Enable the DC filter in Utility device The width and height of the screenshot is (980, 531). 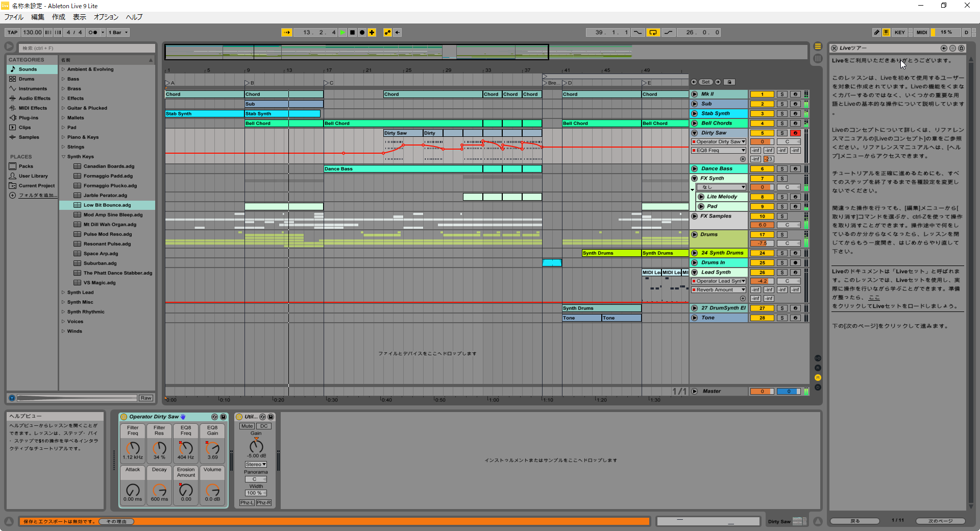pos(264,426)
